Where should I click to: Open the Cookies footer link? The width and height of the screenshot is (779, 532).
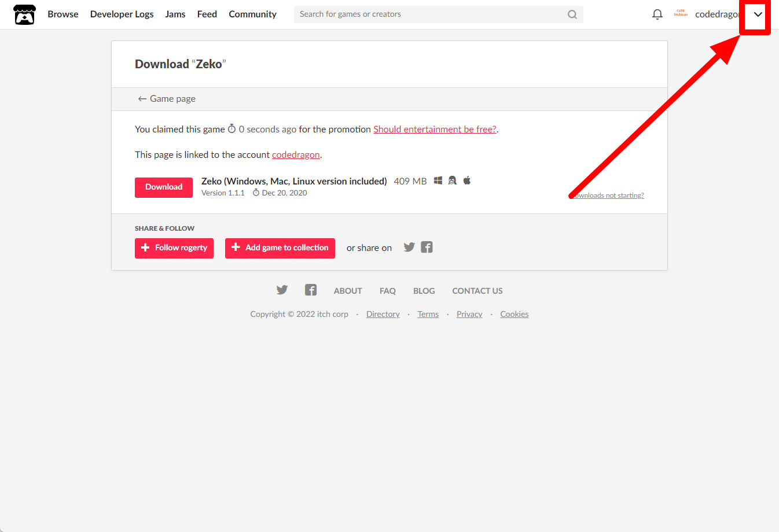[515, 314]
